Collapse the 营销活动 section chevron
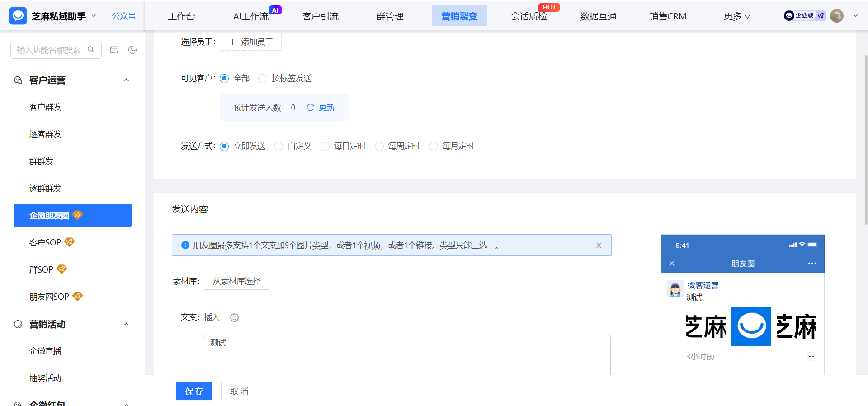This screenshot has height=406, width=868. click(x=127, y=324)
